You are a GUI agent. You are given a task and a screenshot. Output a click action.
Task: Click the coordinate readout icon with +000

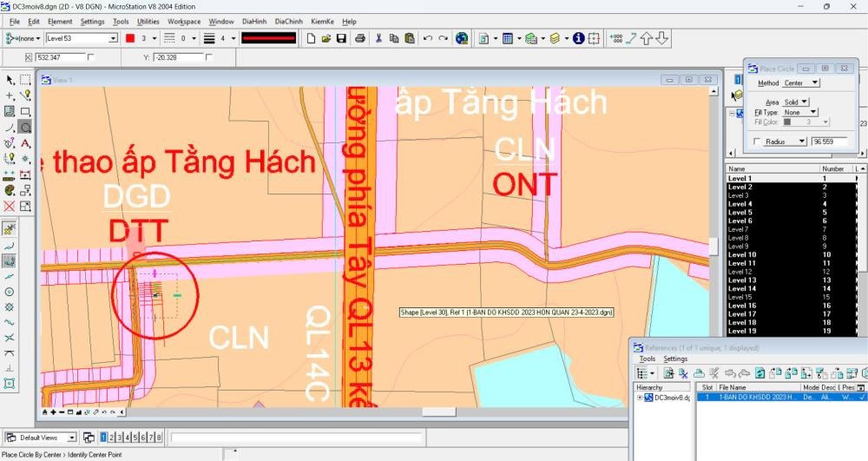[615, 38]
